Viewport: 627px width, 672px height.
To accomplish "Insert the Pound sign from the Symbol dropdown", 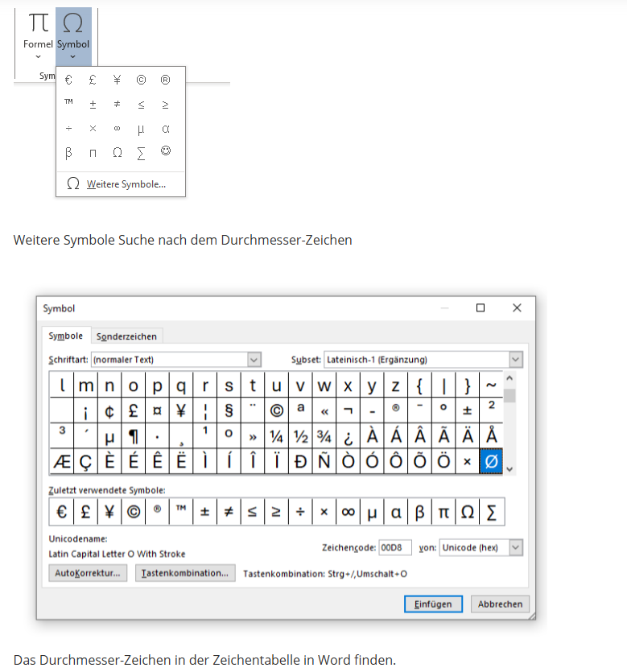I will tap(93, 80).
